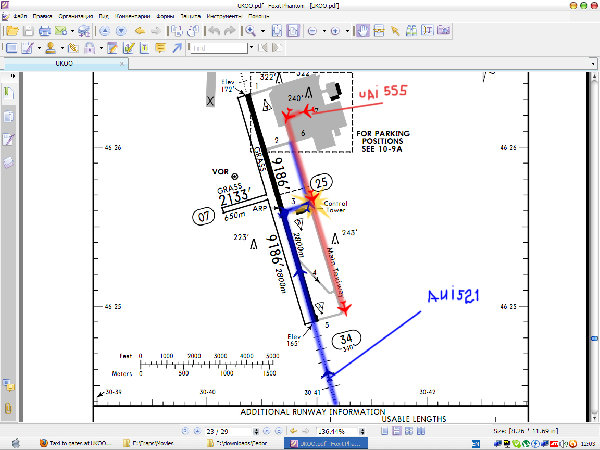Image resolution: width=600 pixels, height=450 pixels.
Task: Select the Hand tool
Action: (x=363, y=31)
